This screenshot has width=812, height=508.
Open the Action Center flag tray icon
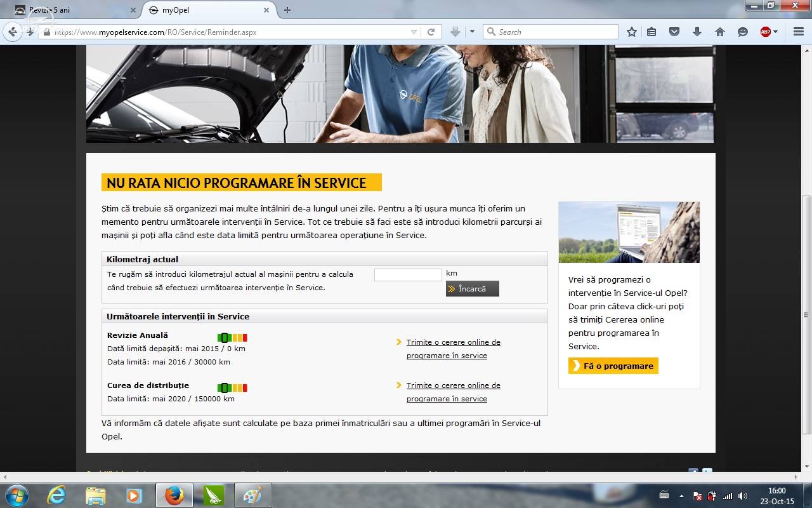[697, 496]
